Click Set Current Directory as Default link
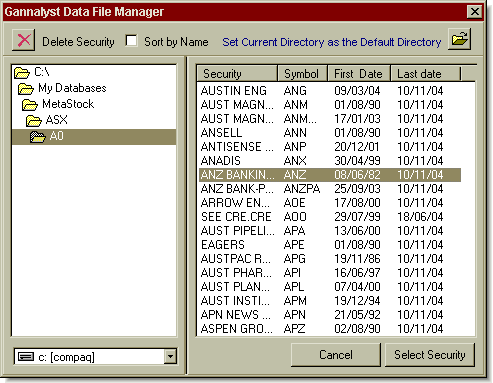This screenshot has height=383, width=493. point(332,42)
